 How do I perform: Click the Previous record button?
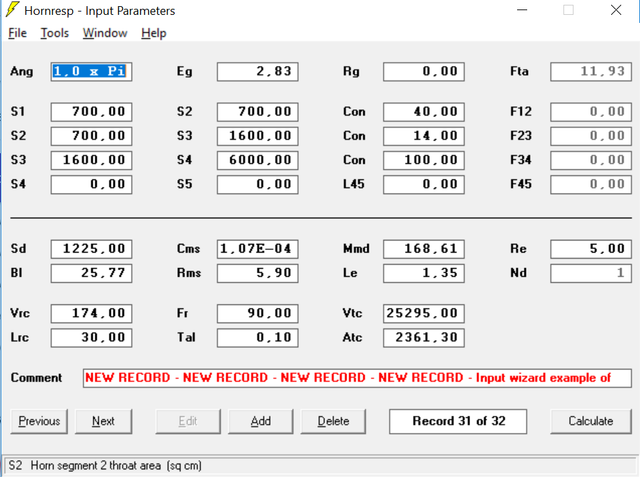[39, 421]
